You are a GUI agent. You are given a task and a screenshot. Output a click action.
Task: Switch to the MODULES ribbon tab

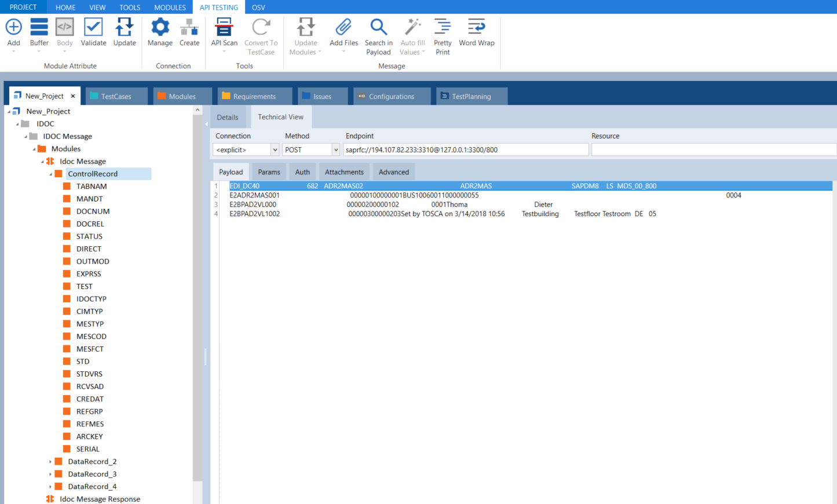pyautogui.click(x=170, y=8)
